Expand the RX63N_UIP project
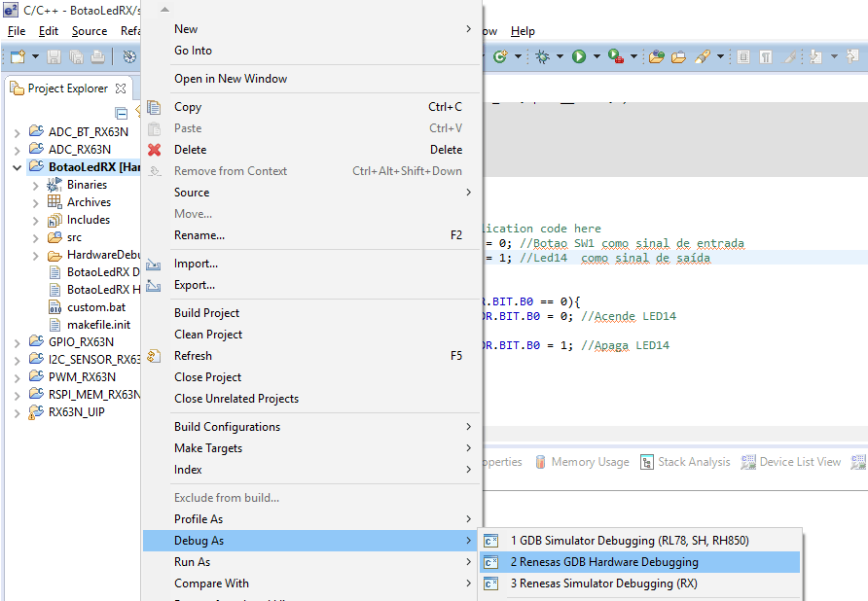This screenshot has height=601, width=868. coord(18,413)
